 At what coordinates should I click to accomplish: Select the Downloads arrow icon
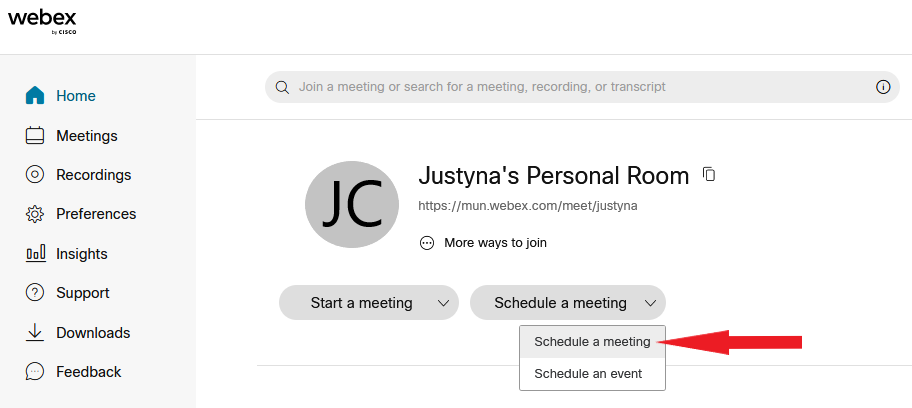point(35,332)
